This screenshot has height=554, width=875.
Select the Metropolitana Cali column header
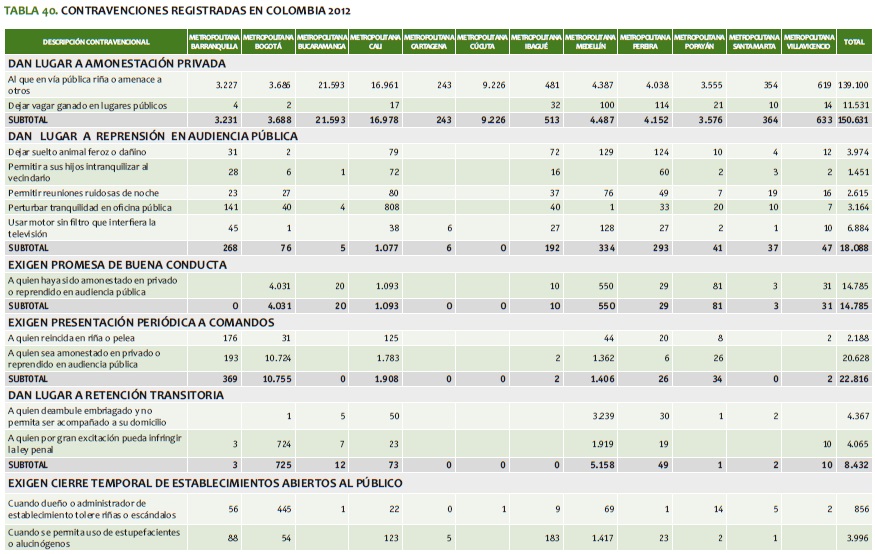(x=376, y=42)
